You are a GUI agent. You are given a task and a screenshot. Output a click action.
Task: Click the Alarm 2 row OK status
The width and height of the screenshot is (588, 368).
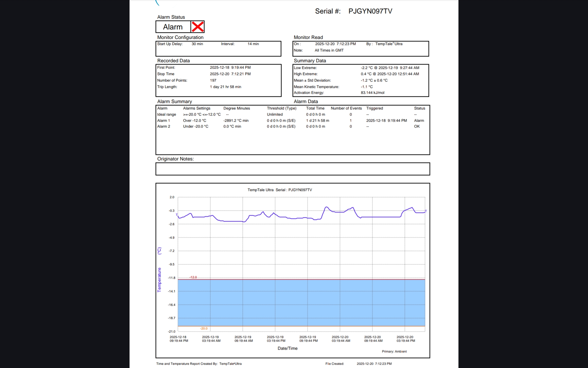tap(417, 126)
